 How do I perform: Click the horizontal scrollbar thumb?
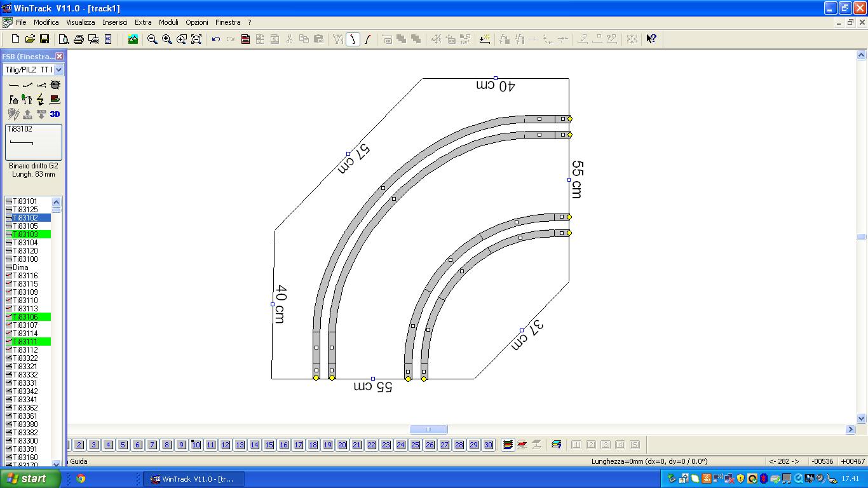[x=428, y=430]
